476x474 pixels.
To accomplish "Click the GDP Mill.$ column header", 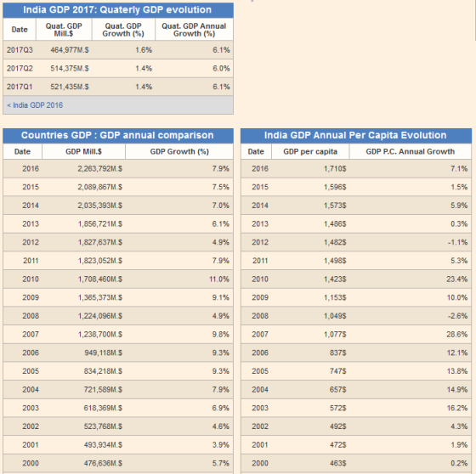I will [84, 151].
